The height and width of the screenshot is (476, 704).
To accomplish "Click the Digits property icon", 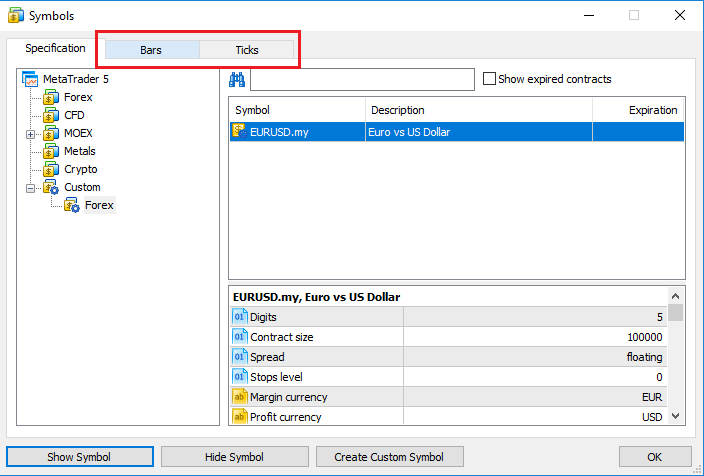I will click(239, 317).
